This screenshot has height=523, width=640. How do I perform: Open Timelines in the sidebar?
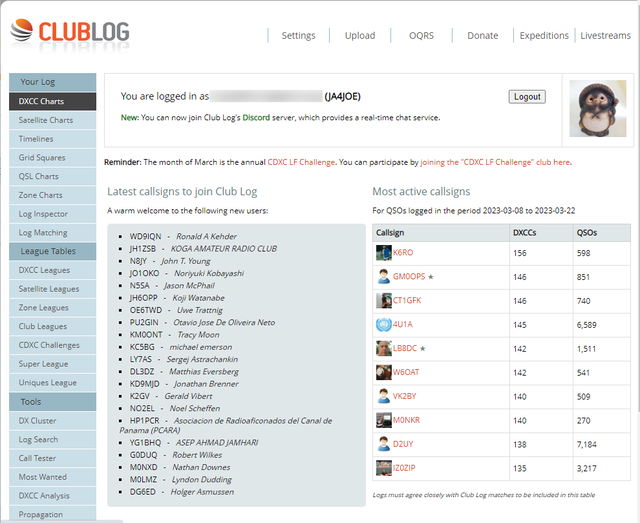point(53,139)
